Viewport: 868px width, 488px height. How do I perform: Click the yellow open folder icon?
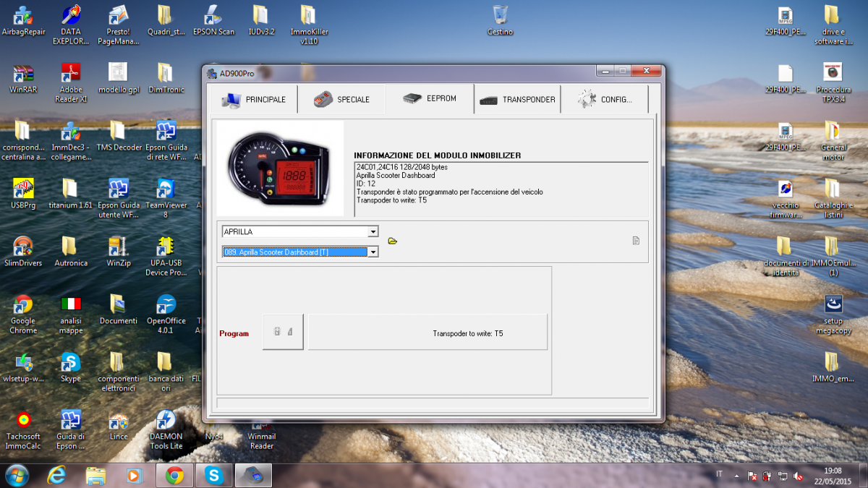(393, 241)
